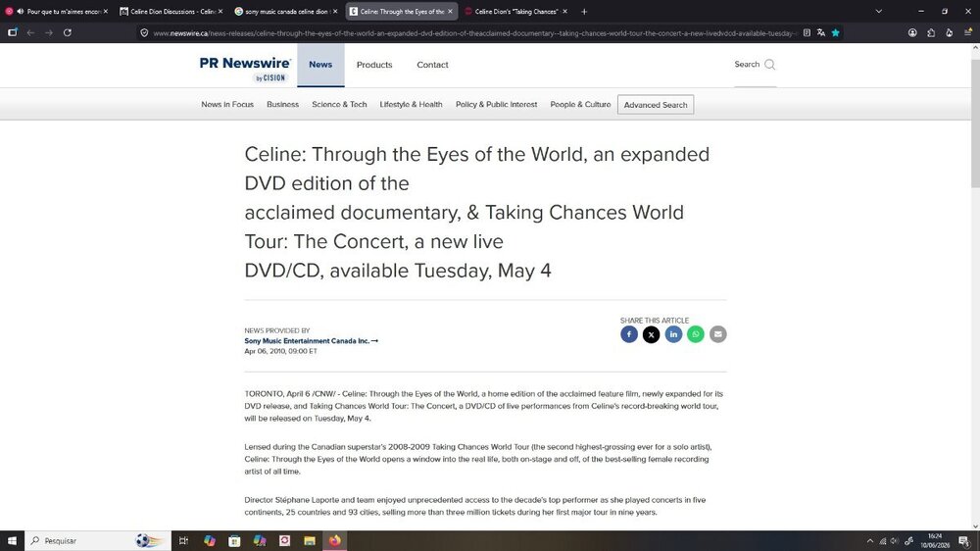Open the extensions puzzle icon
This screenshot has height=551, width=980.
pyautogui.click(x=931, y=32)
